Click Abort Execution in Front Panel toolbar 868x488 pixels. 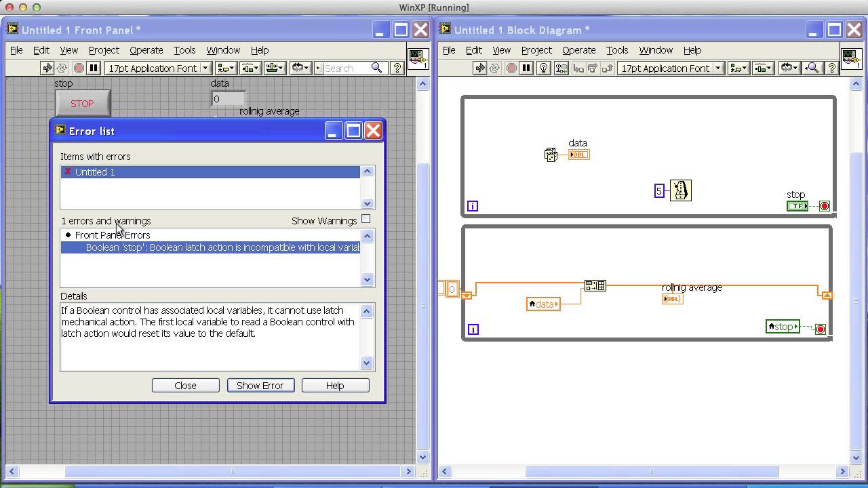(x=79, y=68)
